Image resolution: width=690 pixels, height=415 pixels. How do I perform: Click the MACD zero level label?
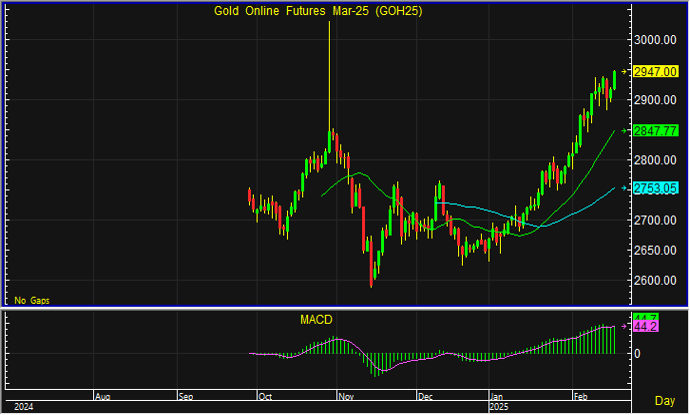click(x=637, y=354)
